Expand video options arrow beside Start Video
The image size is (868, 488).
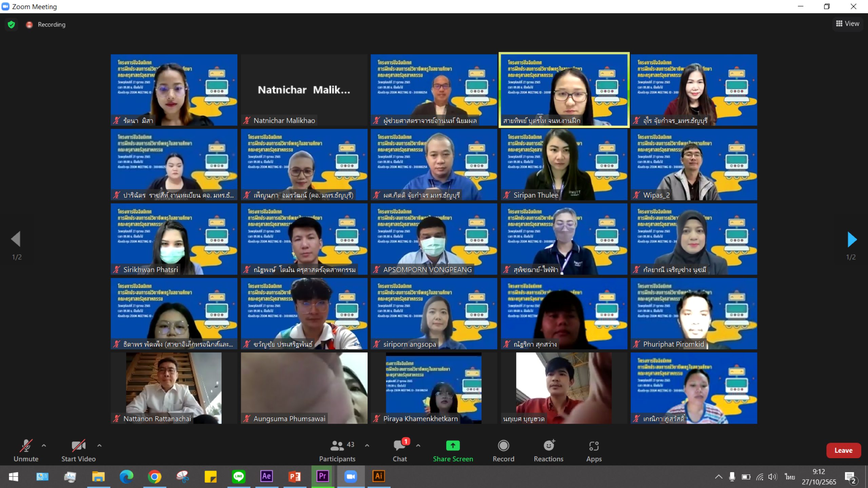[x=99, y=446]
